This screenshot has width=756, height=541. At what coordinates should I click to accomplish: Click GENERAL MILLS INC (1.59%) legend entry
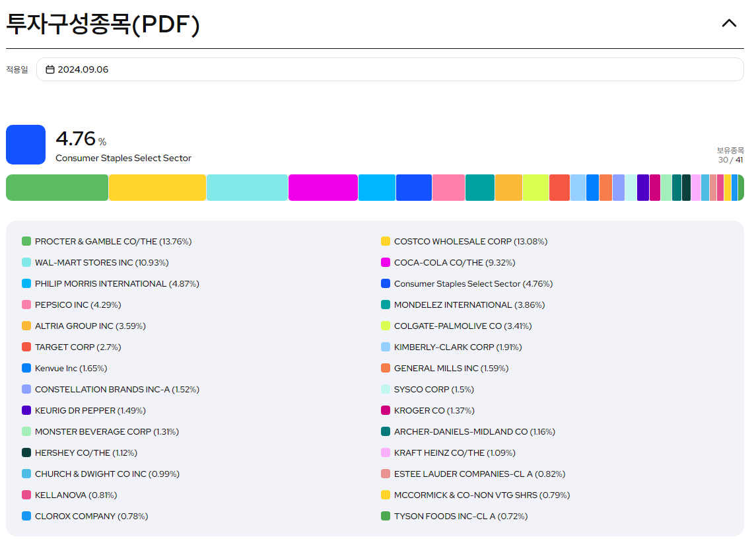point(444,369)
